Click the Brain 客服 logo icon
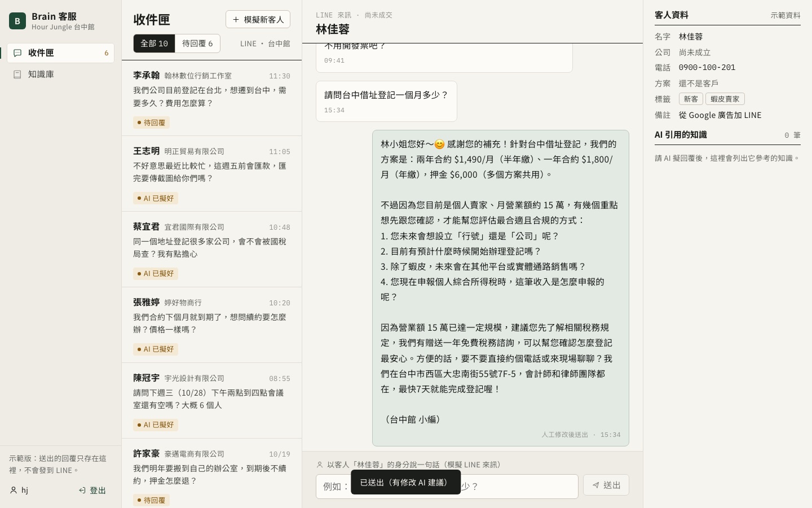Image resolution: width=812 pixels, height=508 pixels. pos(17,21)
